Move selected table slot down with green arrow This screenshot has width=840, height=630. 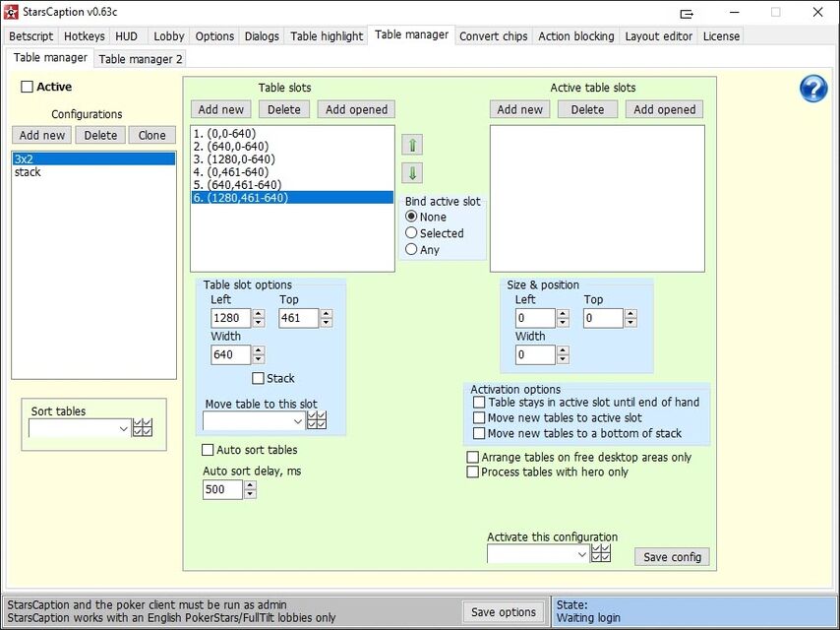click(412, 173)
